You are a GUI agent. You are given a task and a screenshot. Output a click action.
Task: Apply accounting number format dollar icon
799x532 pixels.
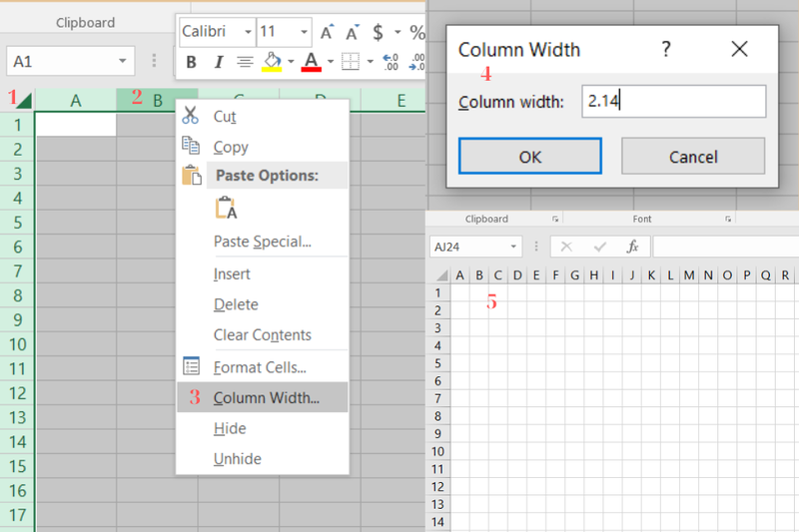[378, 33]
